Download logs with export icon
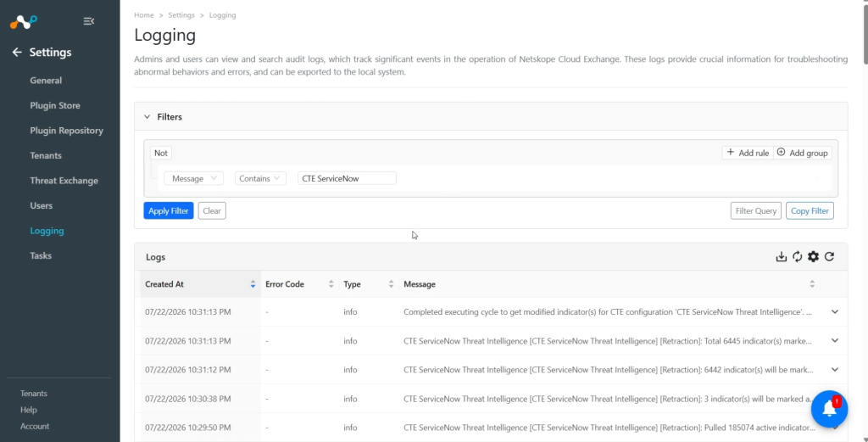This screenshot has height=442, width=868. pyautogui.click(x=781, y=256)
